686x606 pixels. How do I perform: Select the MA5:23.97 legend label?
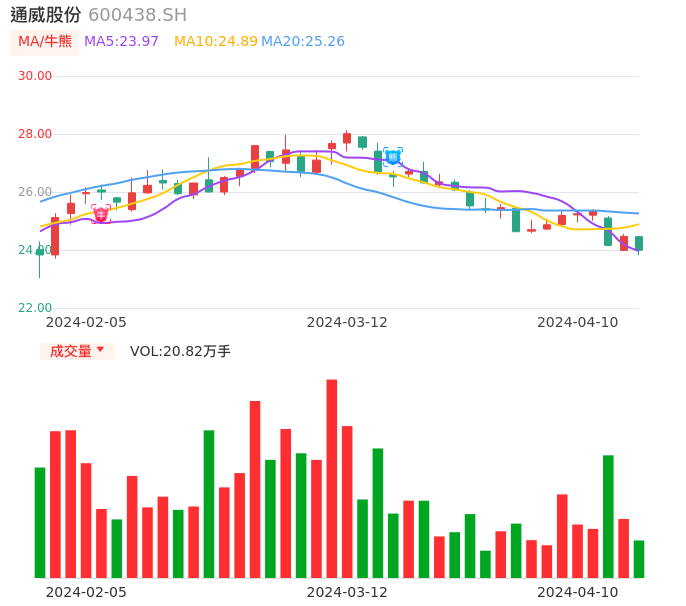(x=121, y=42)
